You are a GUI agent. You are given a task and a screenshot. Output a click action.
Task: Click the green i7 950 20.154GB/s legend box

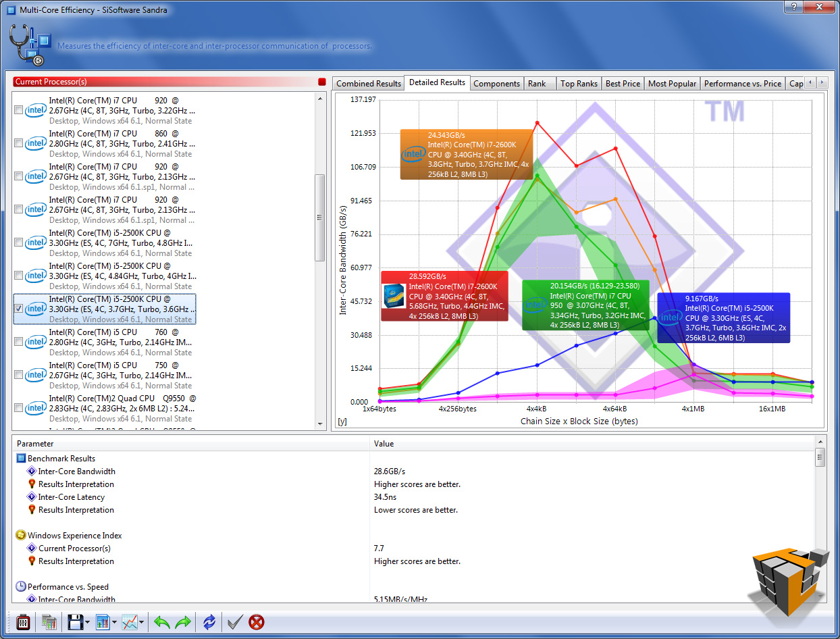585,305
